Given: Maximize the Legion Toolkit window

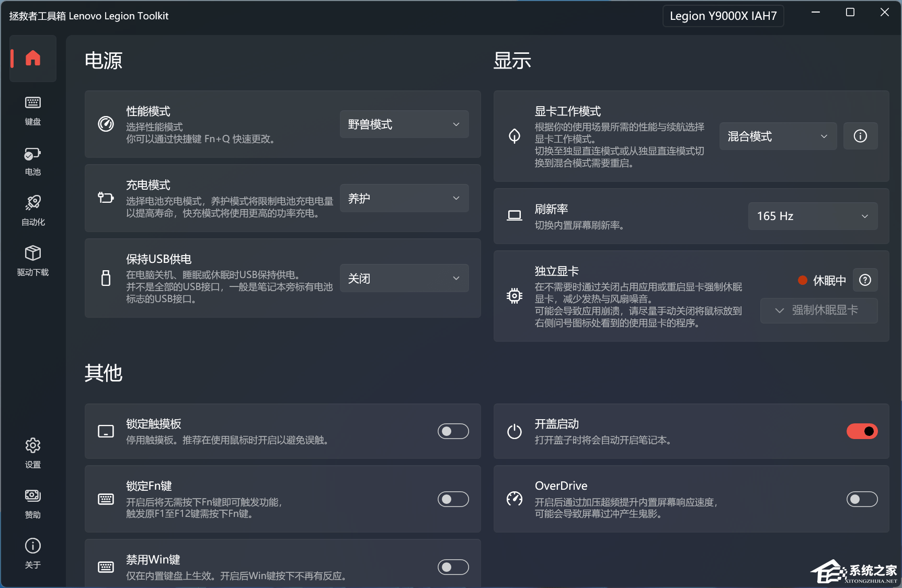Looking at the screenshot, I should (x=850, y=12).
